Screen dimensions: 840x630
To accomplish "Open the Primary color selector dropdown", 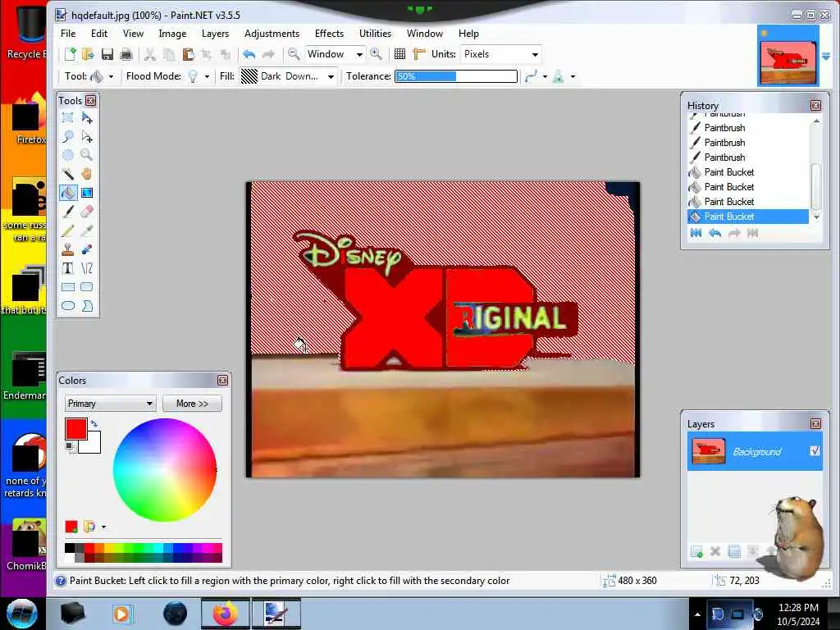I will coord(111,404).
